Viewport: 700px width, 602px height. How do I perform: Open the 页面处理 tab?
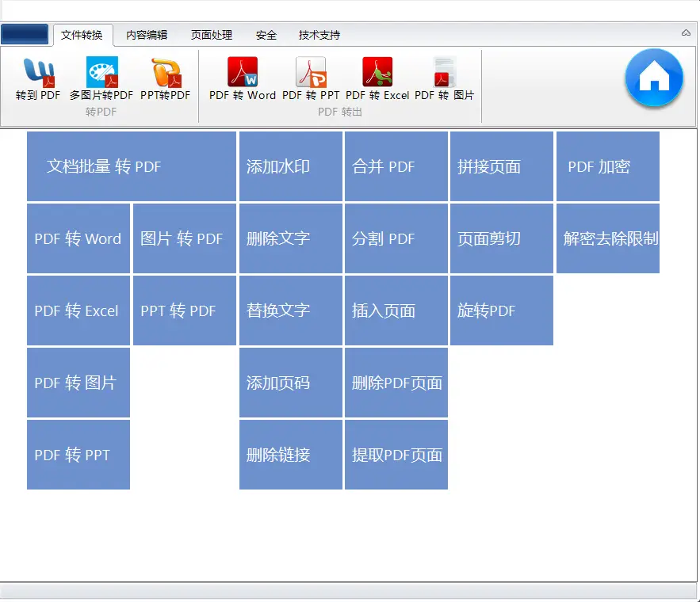[x=212, y=34]
